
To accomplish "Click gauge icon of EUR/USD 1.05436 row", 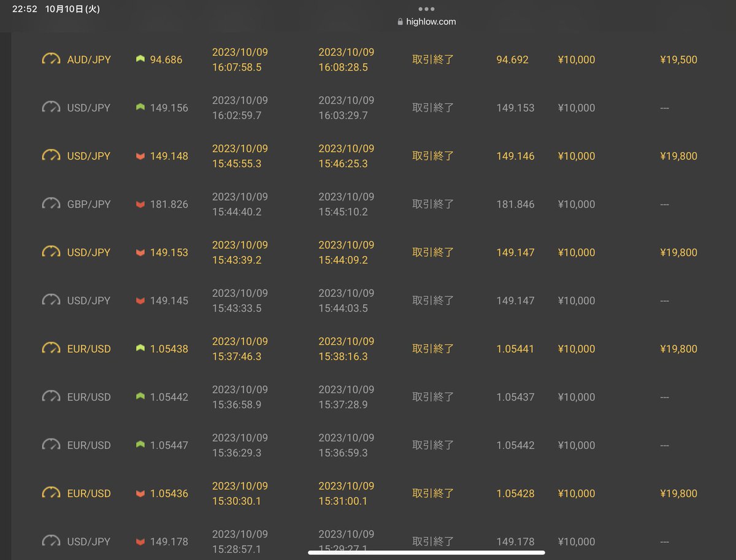I will pos(51,493).
